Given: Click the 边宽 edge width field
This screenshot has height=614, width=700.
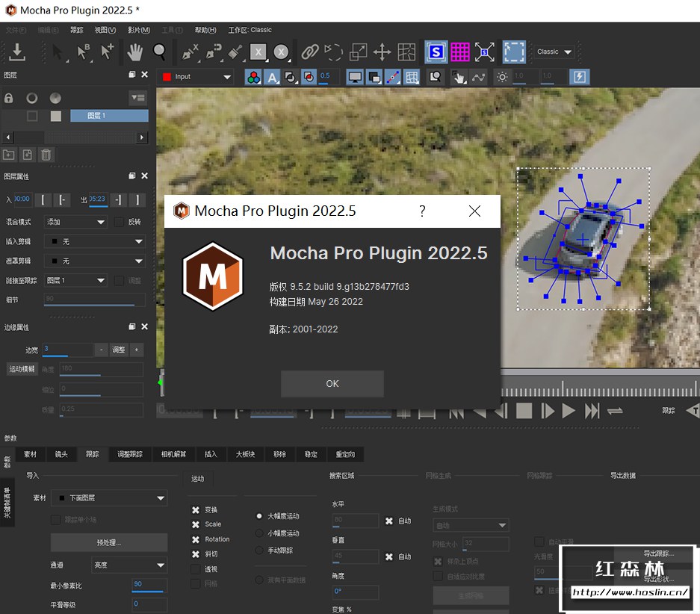Looking at the screenshot, I should 66,349.
